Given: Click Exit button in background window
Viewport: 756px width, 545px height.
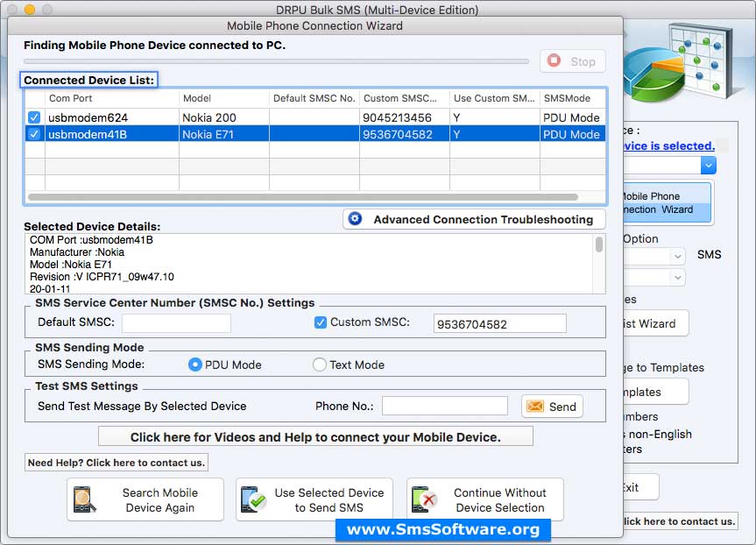Looking at the screenshot, I should 641,487.
